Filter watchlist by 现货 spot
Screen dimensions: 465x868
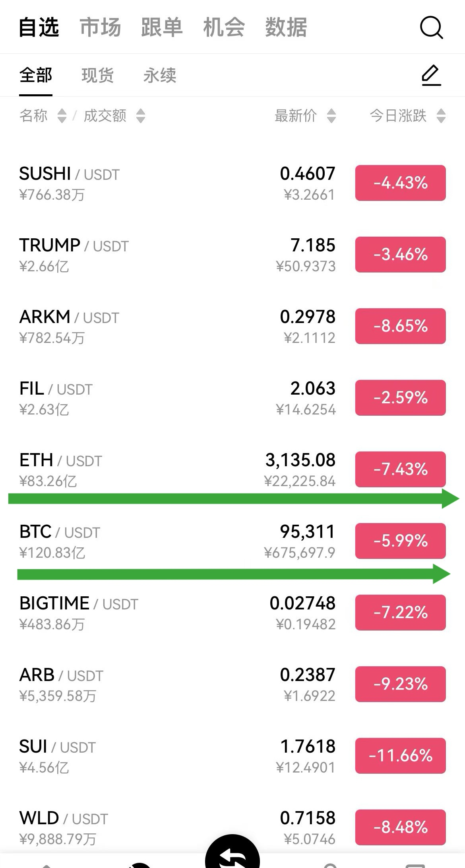tap(97, 75)
